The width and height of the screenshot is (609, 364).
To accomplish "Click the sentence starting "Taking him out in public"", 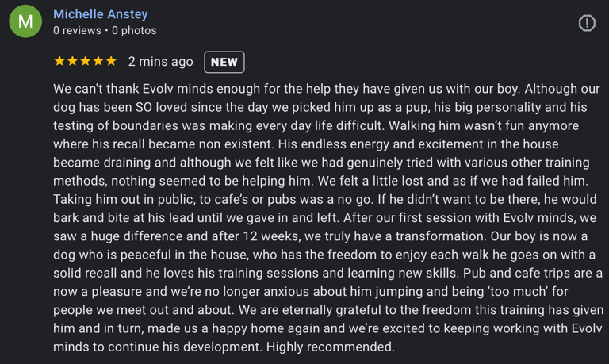I will (x=214, y=199).
